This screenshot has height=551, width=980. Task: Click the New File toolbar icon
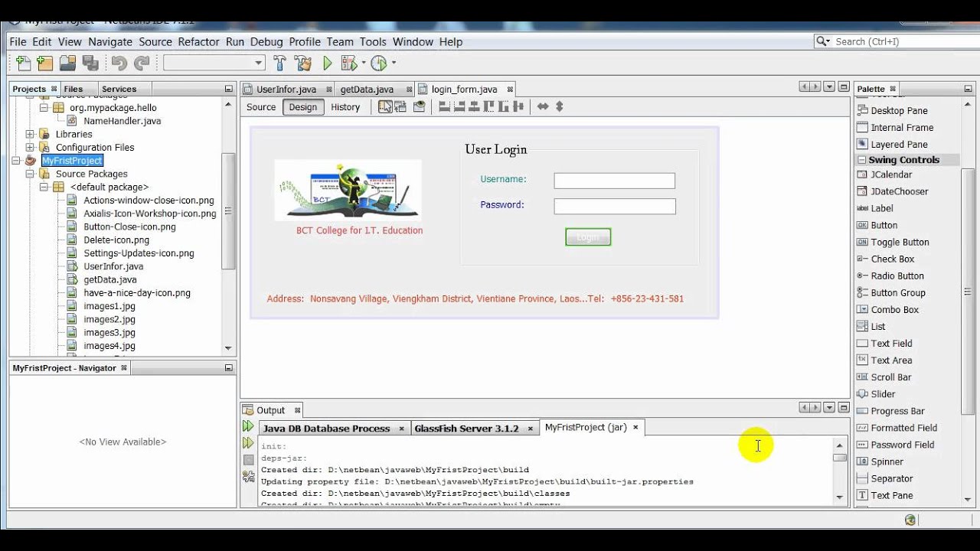23,63
